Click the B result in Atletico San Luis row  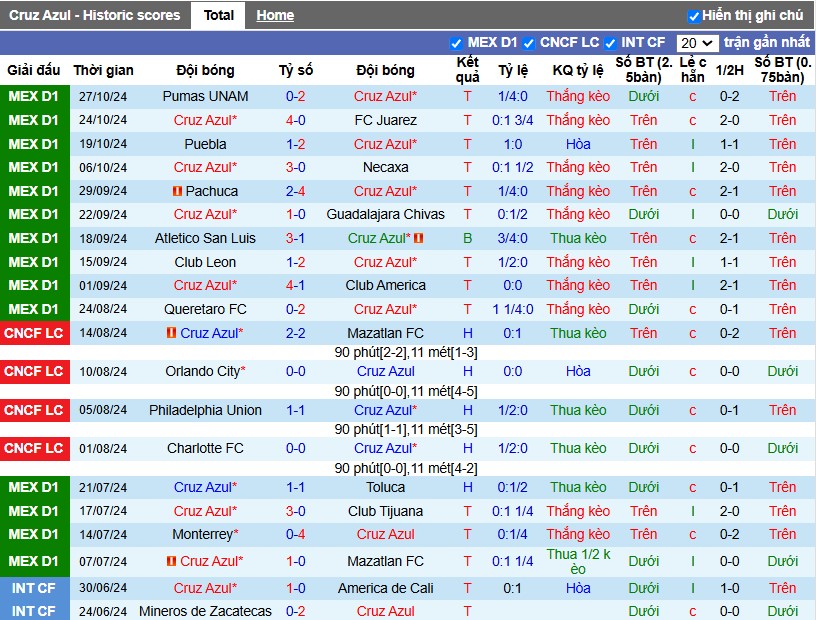pyautogui.click(x=467, y=238)
